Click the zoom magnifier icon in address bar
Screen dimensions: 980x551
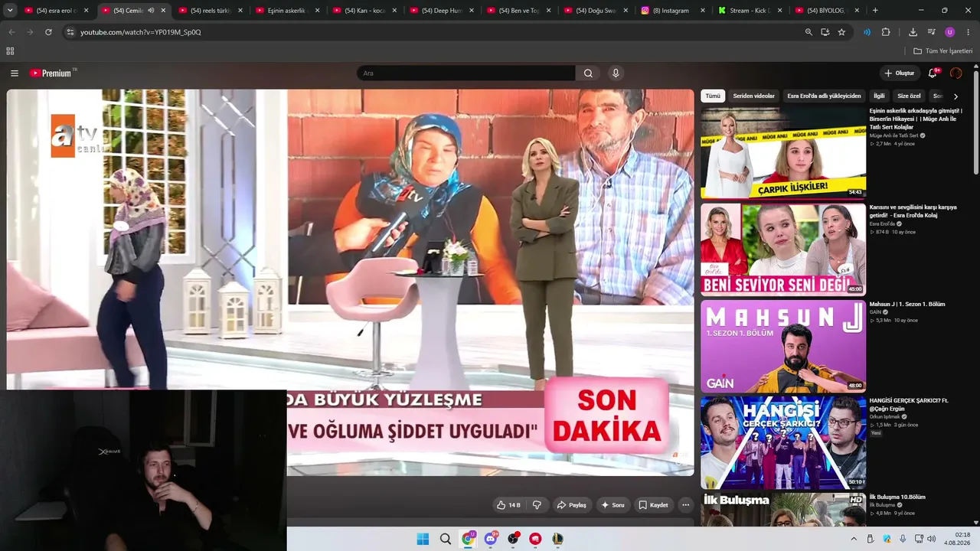click(x=808, y=32)
